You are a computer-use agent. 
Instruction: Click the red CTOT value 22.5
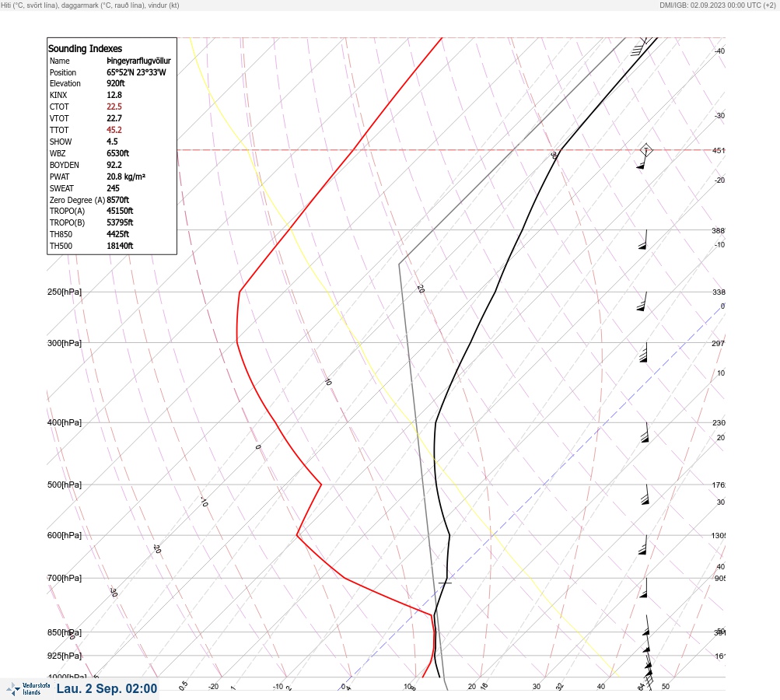click(x=114, y=107)
